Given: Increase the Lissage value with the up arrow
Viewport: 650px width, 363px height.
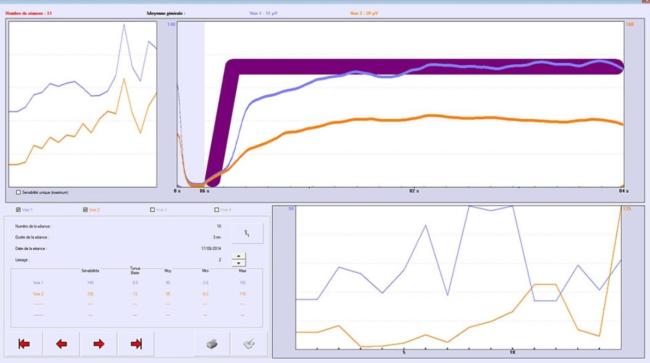Looking at the screenshot, I should 238,256.
